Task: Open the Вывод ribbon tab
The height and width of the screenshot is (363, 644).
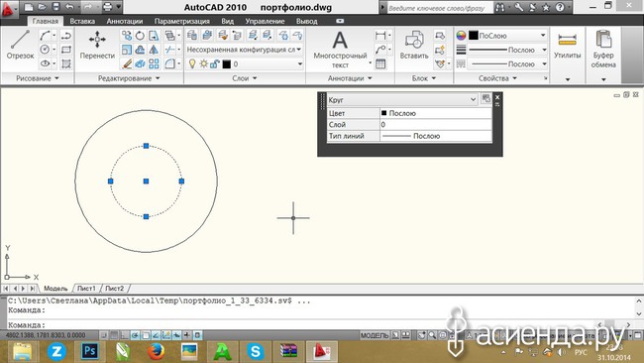Action: click(x=307, y=21)
